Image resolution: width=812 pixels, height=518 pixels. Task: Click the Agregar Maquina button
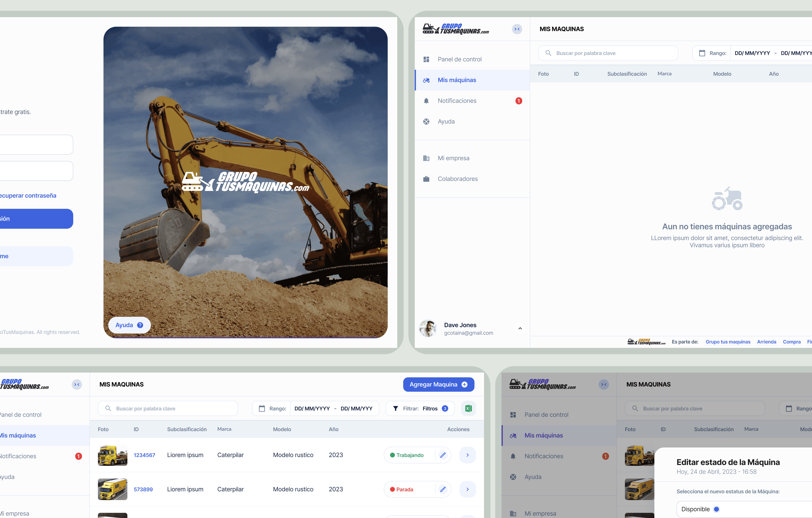point(438,384)
